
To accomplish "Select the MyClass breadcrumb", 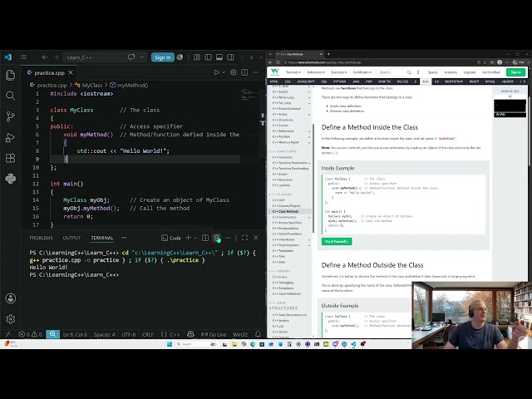I will tap(89, 85).
